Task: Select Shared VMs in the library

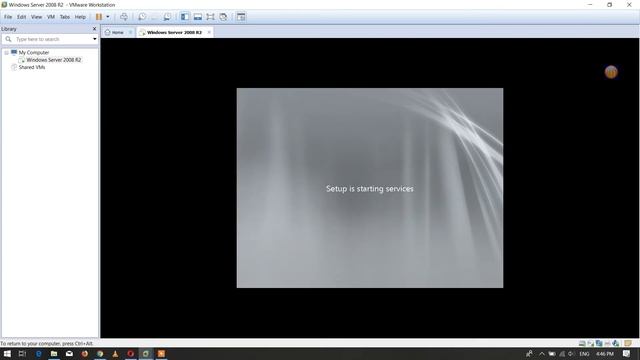Action: pyautogui.click(x=32, y=67)
